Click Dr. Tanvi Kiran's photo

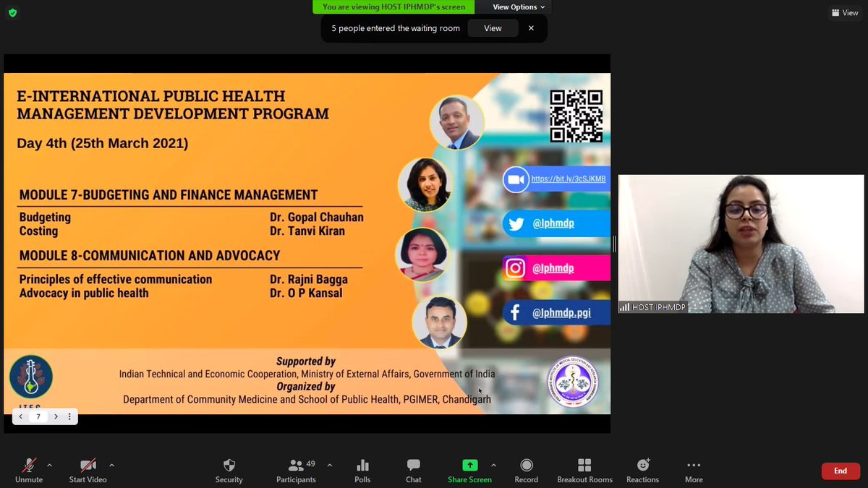pyautogui.click(x=425, y=184)
